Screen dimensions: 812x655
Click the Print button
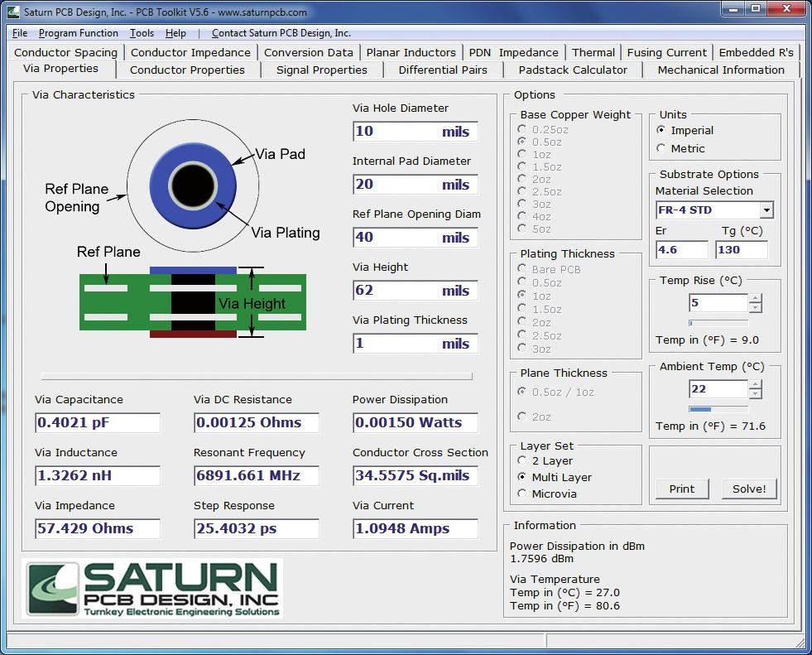pyautogui.click(x=681, y=489)
